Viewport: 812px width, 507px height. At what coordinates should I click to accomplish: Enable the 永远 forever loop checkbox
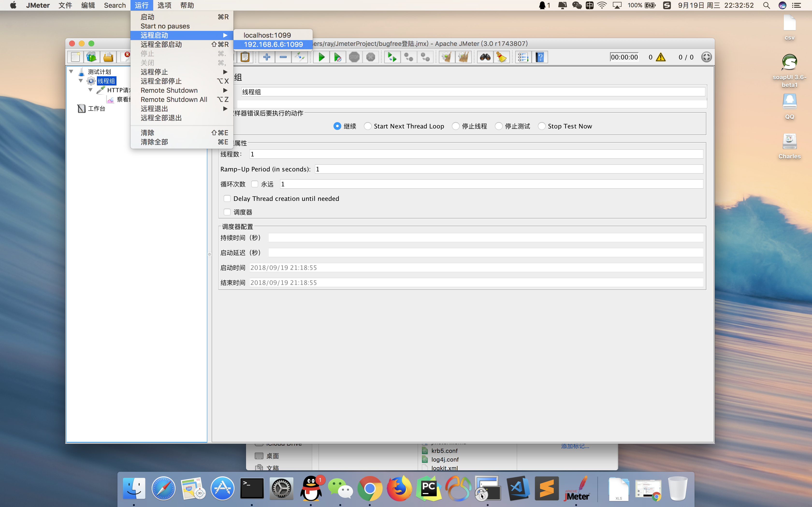coord(255,184)
